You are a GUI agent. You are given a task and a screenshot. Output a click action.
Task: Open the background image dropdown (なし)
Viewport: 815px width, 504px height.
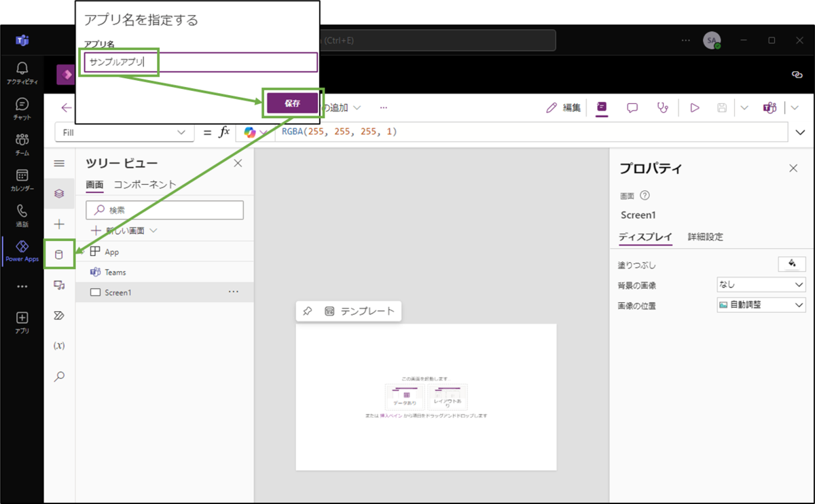click(x=761, y=285)
